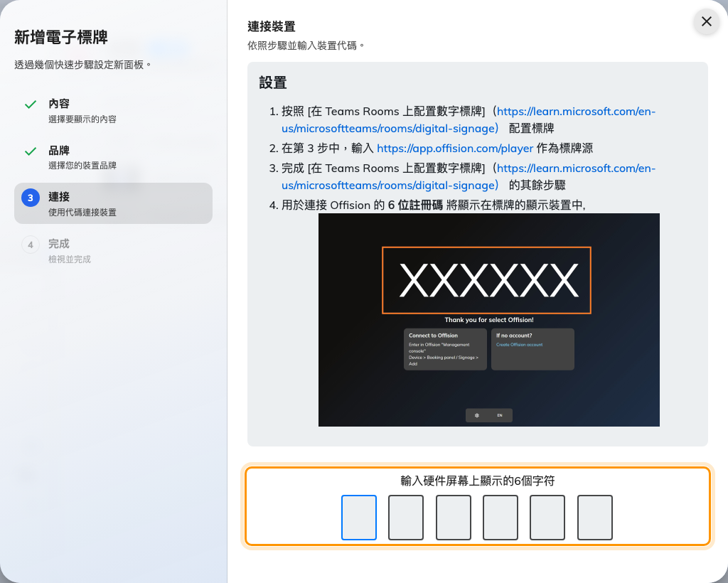This screenshot has height=583, width=728.
Task: Click the 輸入硬件屏幕上顯示的6個字符 label
Action: [477, 481]
